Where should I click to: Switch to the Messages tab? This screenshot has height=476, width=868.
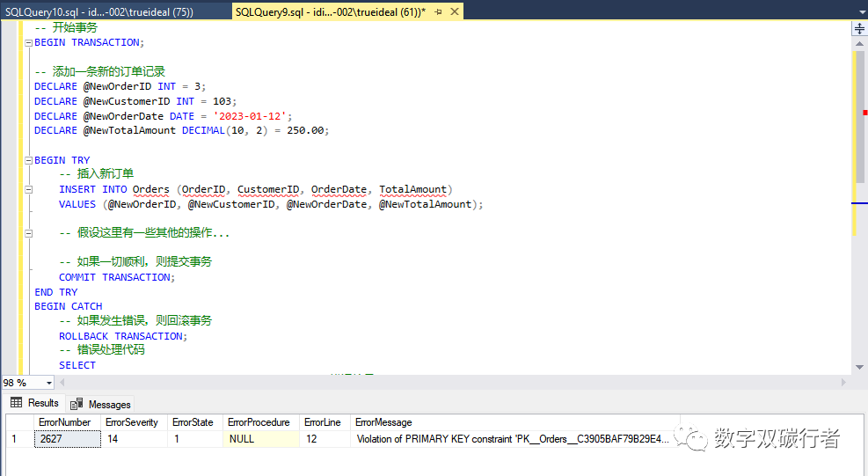point(109,405)
